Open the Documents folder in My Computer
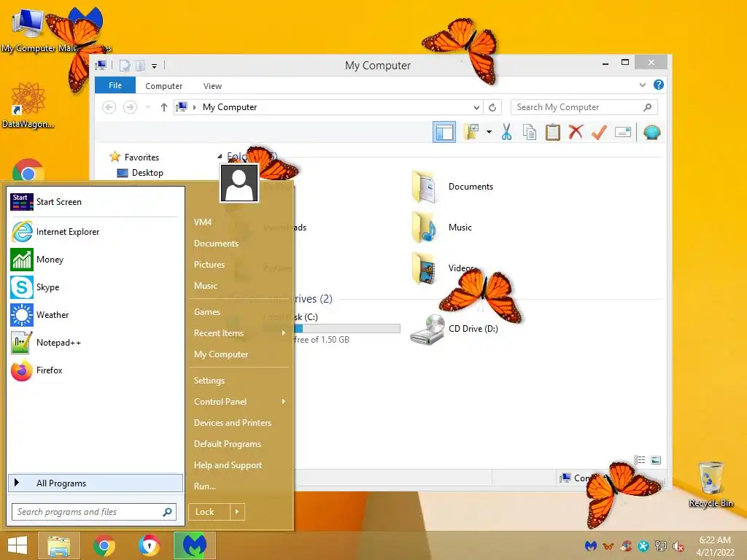The height and width of the screenshot is (560, 747). 452,187
